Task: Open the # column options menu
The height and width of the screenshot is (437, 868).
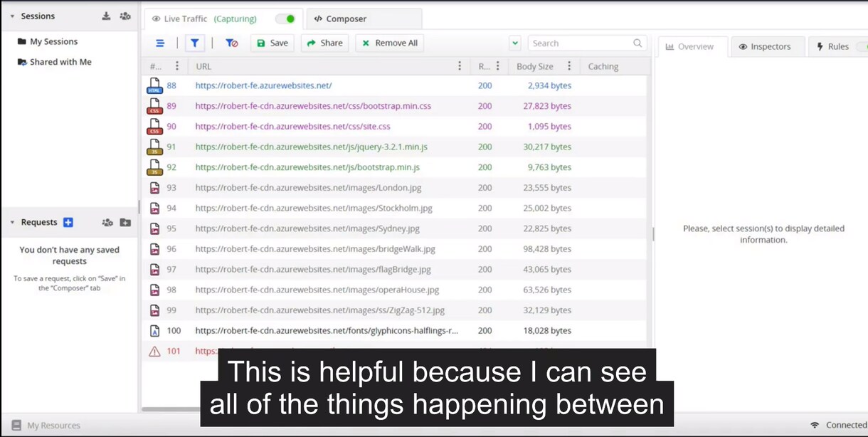Action: [x=177, y=66]
